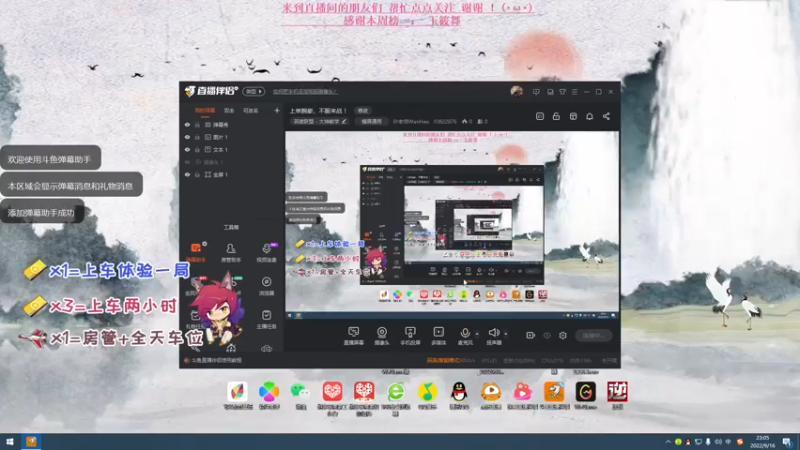
Task: Open the QQ Music desktop shortcut
Action: pos(428,395)
